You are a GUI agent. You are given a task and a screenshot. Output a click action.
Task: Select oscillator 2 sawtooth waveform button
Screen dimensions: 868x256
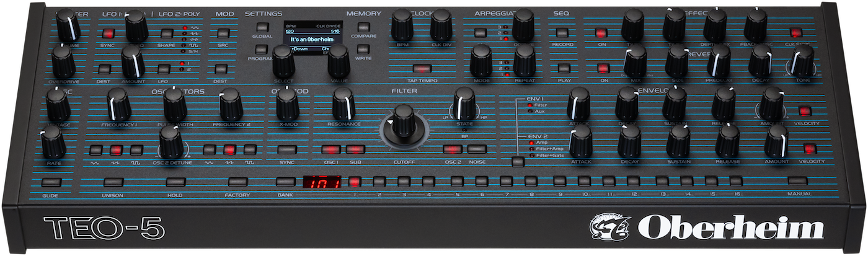(230, 149)
